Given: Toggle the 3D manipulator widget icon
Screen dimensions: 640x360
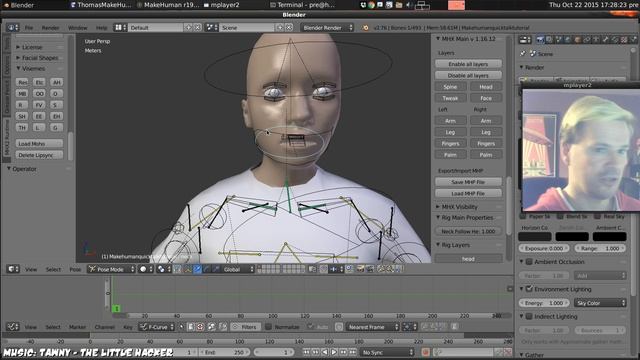Looking at the screenshot, I should click(187, 269).
